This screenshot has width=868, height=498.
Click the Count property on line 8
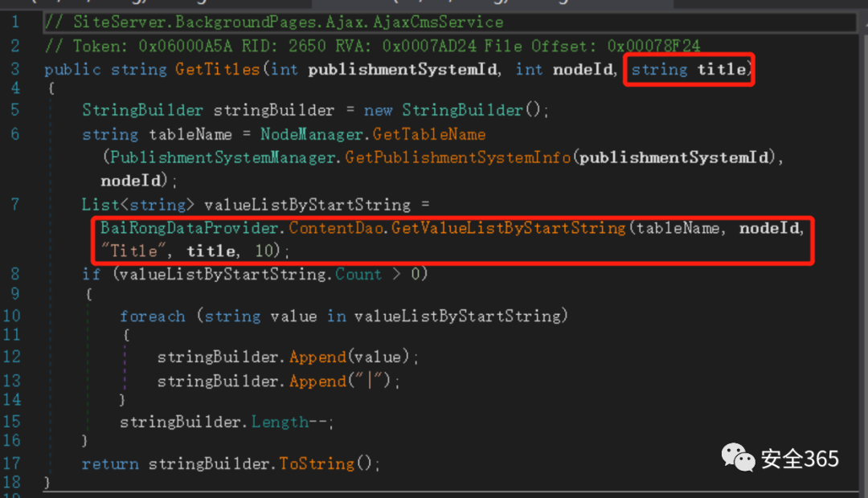(x=358, y=275)
